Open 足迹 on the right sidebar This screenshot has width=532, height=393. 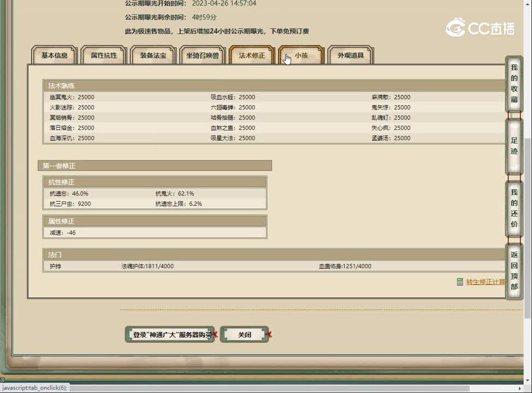513,147
